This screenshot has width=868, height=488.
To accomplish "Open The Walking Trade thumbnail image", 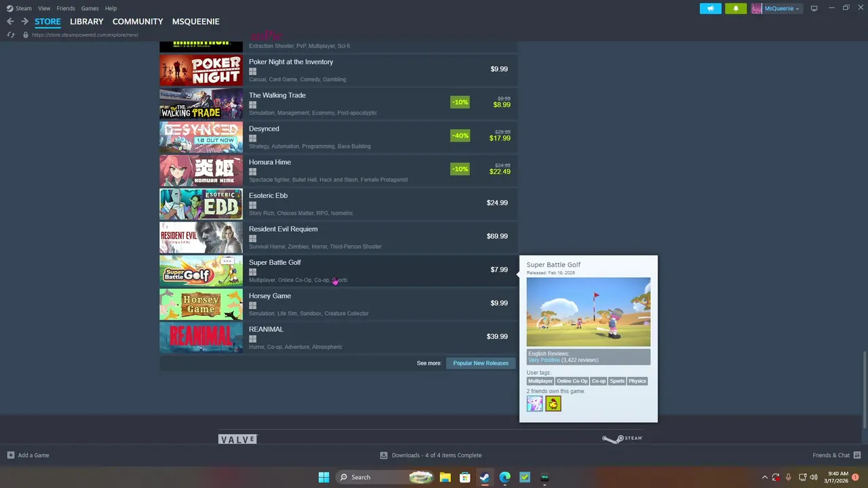I will coord(201,103).
